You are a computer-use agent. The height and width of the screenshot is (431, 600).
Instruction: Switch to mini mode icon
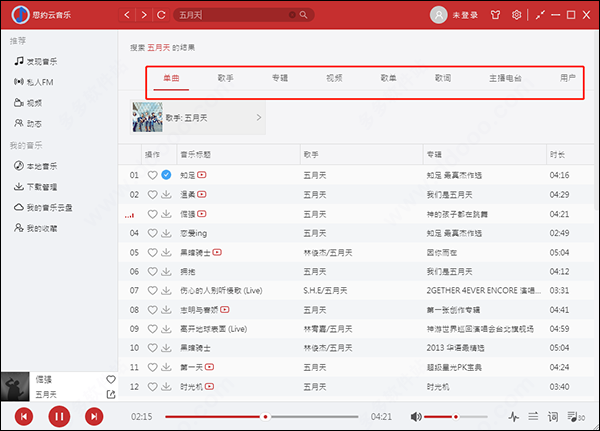(540, 15)
